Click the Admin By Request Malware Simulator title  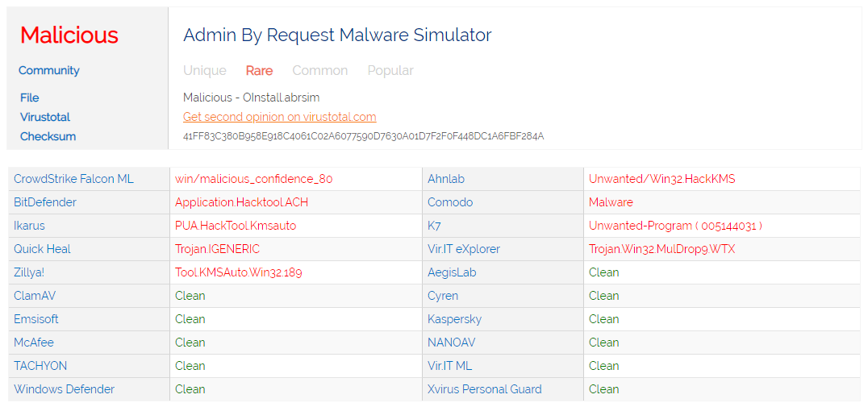tap(337, 35)
